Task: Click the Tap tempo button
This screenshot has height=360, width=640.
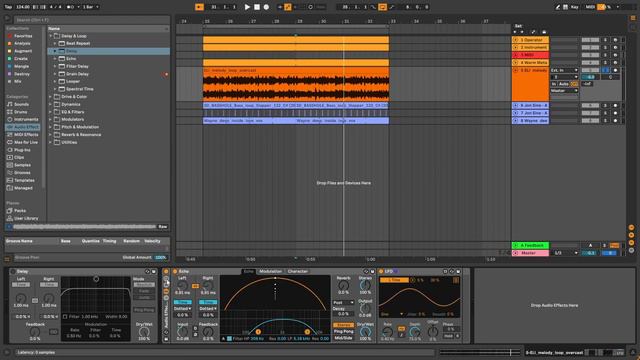Action: pyautogui.click(x=8, y=7)
